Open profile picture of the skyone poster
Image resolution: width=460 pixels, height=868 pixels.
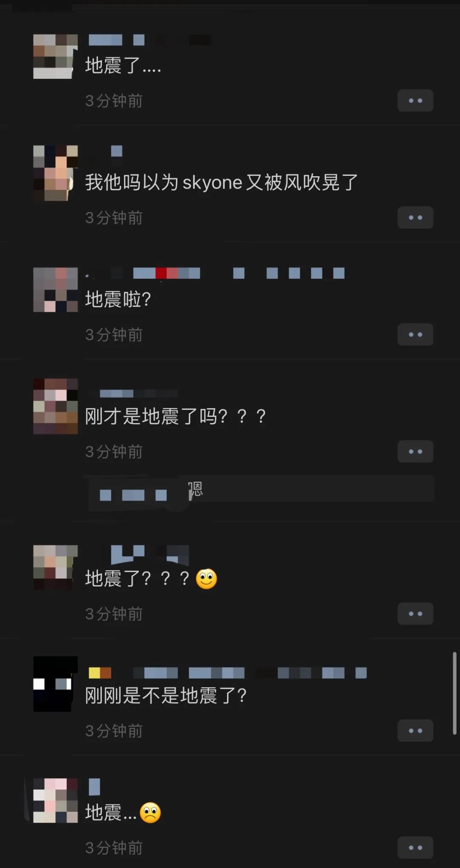[x=55, y=173]
